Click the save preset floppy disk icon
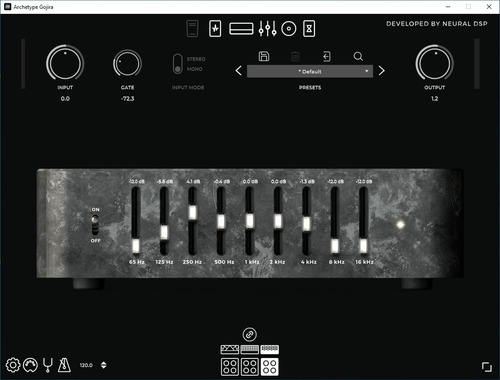 pyautogui.click(x=264, y=56)
